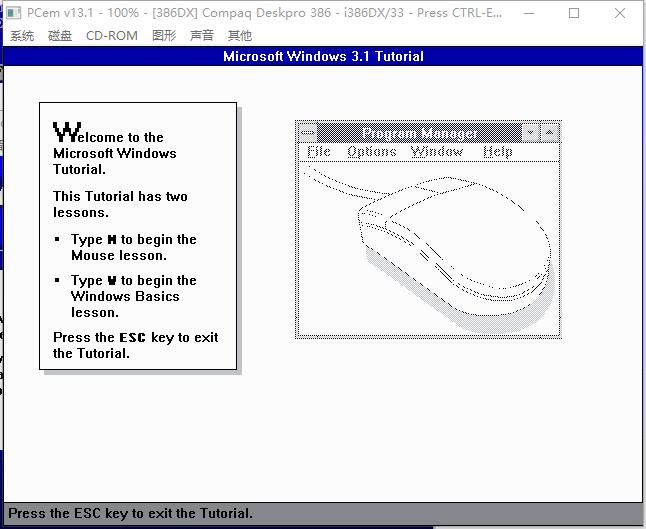This screenshot has width=646, height=529.
Task: Click the Program Manager control-menu box
Action: pos(308,133)
